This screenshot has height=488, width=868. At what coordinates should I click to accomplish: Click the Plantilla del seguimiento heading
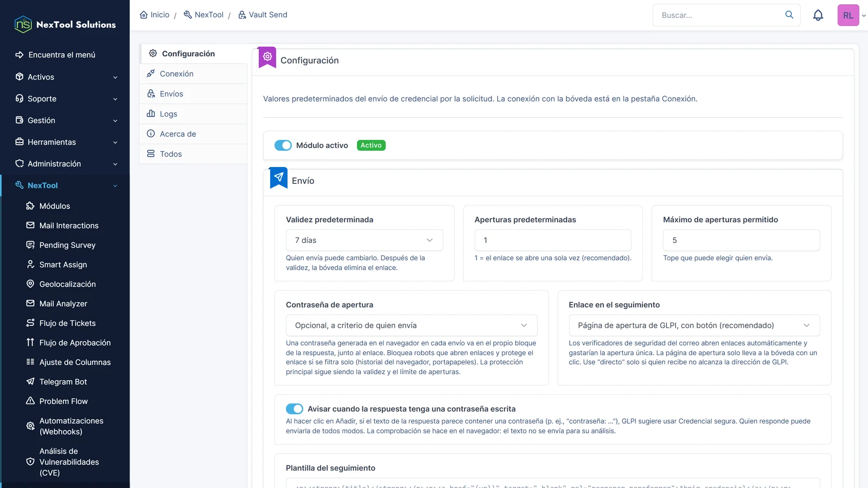[x=330, y=468]
